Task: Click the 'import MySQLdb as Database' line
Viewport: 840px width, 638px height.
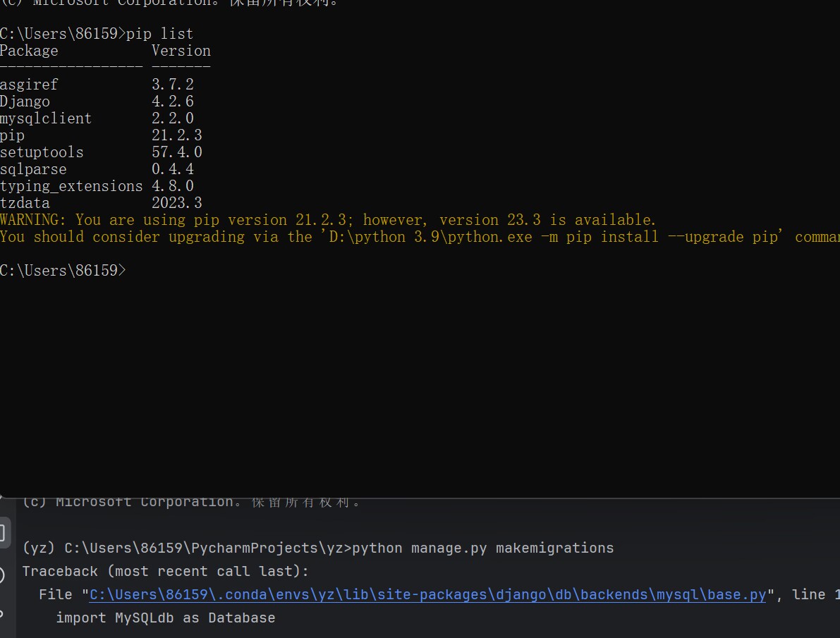Action: (x=165, y=618)
